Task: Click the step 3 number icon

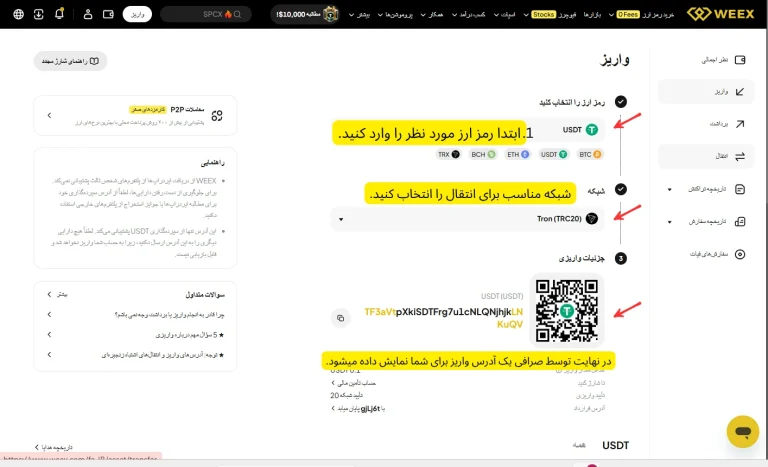Action: click(621, 258)
